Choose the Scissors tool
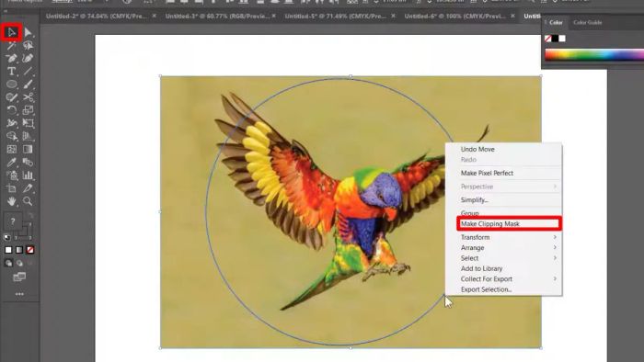 pyautogui.click(x=28, y=97)
